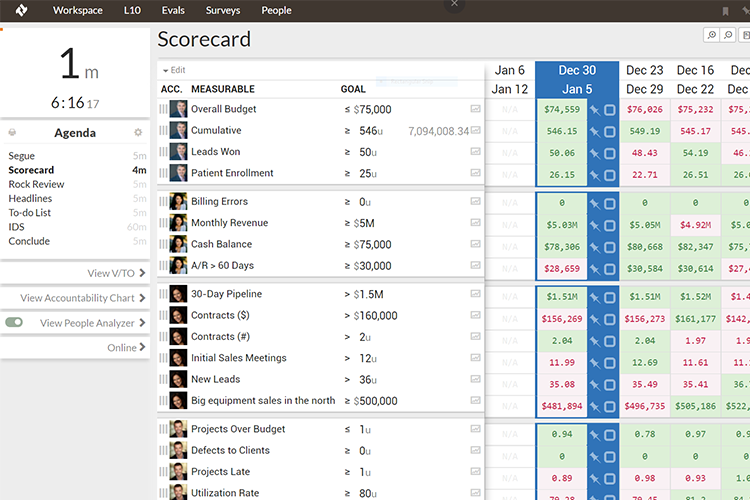
Task: Check the box in the Overall Budget row
Action: click(x=610, y=110)
